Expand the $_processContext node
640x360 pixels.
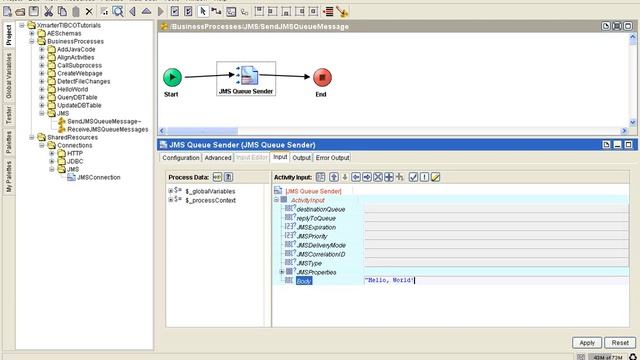coord(170,200)
